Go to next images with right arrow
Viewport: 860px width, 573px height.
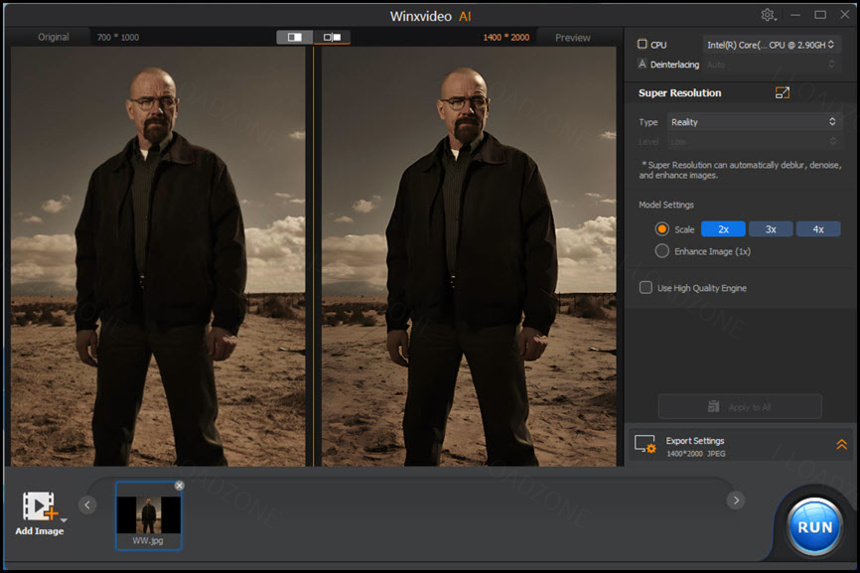pyautogui.click(x=735, y=500)
